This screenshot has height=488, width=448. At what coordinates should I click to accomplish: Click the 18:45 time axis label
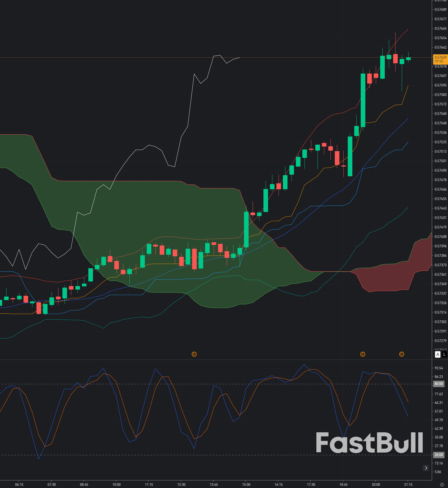point(343,484)
